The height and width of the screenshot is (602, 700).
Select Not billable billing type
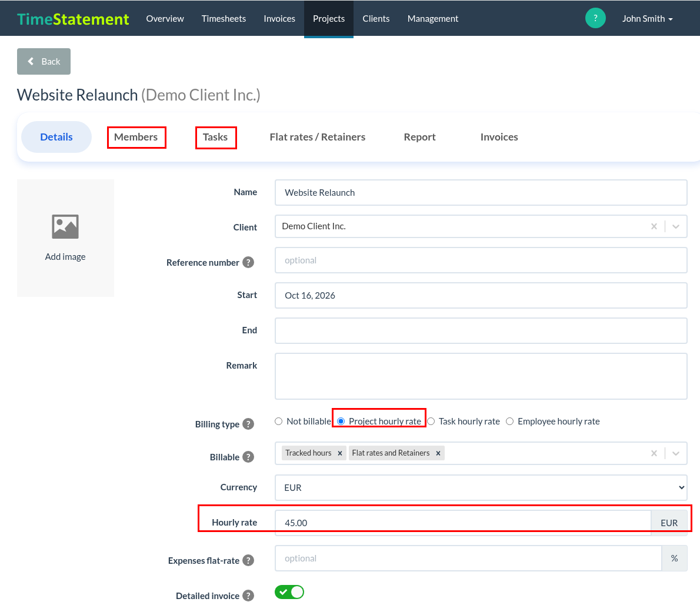pos(279,422)
